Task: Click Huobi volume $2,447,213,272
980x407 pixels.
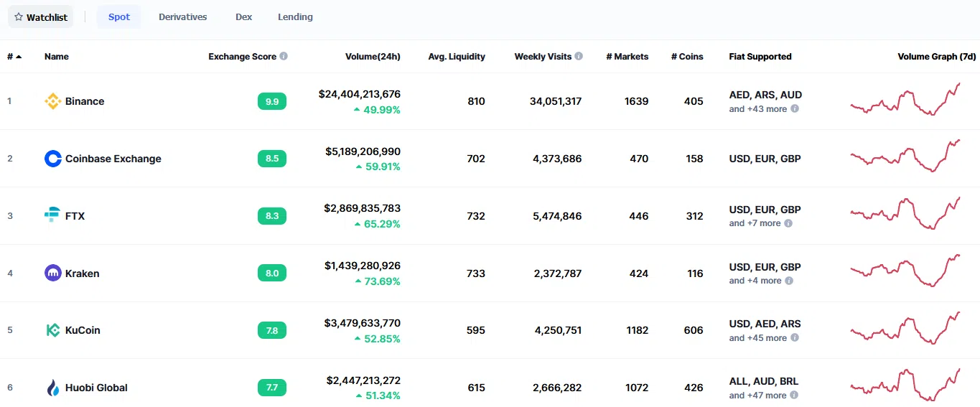Action: 363,380
